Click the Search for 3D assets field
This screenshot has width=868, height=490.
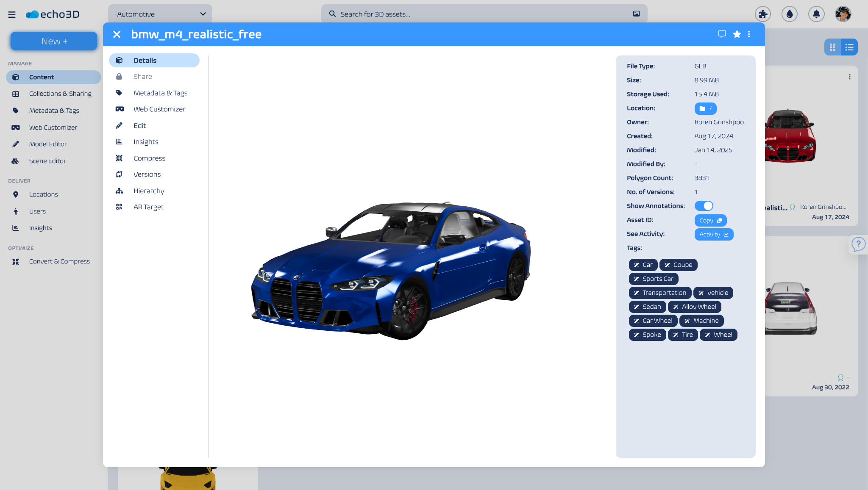click(x=484, y=14)
